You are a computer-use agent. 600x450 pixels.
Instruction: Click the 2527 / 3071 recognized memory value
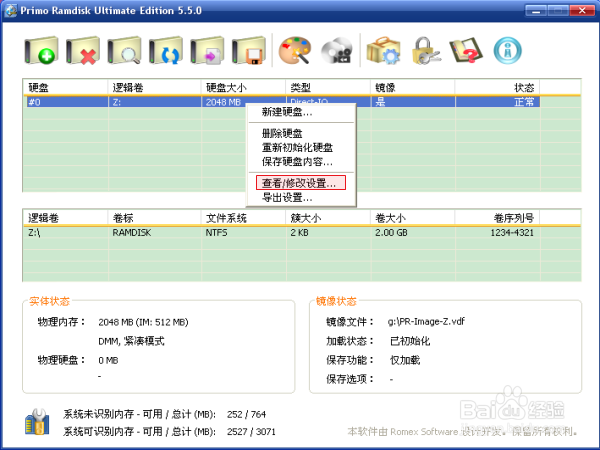click(251, 432)
